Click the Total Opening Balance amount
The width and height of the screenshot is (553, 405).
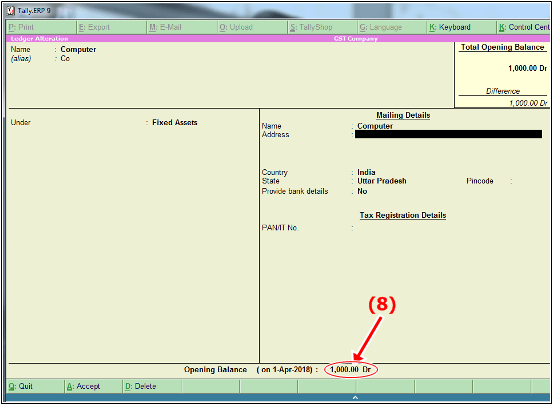(527, 69)
